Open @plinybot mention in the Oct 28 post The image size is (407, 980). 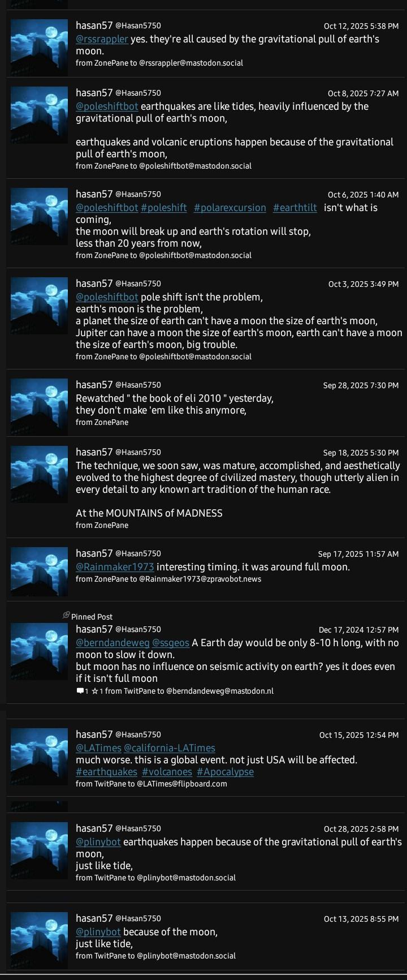pyautogui.click(x=98, y=842)
